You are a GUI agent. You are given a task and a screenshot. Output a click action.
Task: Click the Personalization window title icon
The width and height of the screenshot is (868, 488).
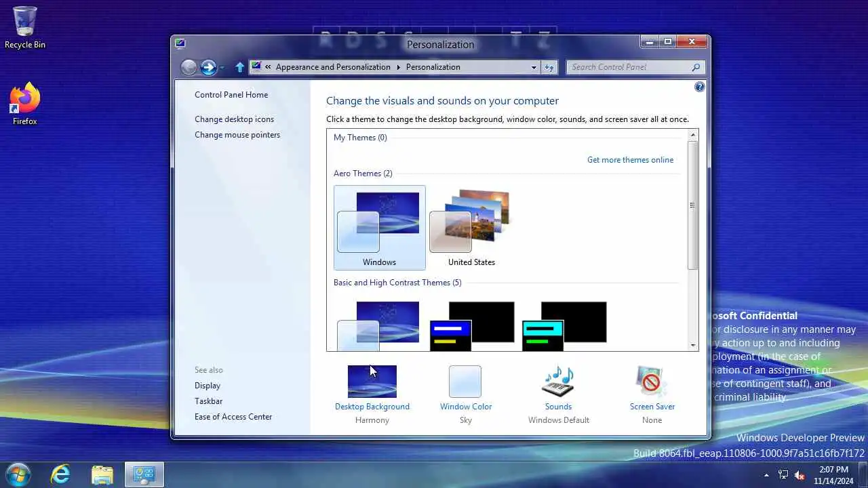(x=180, y=43)
